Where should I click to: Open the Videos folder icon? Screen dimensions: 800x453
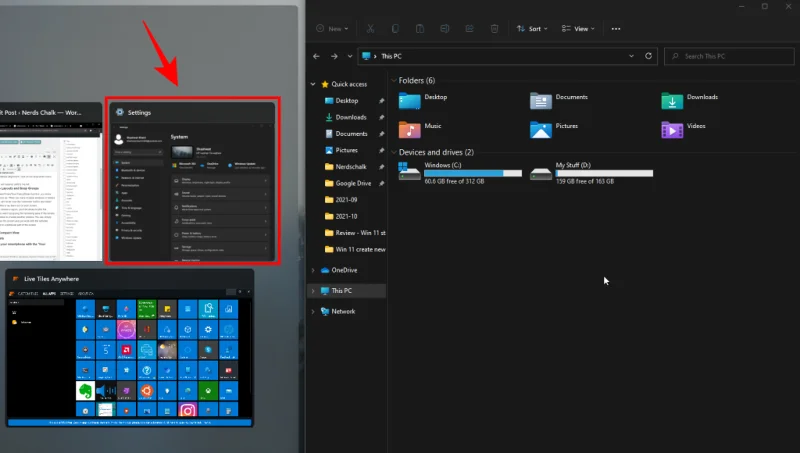tap(672, 130)
